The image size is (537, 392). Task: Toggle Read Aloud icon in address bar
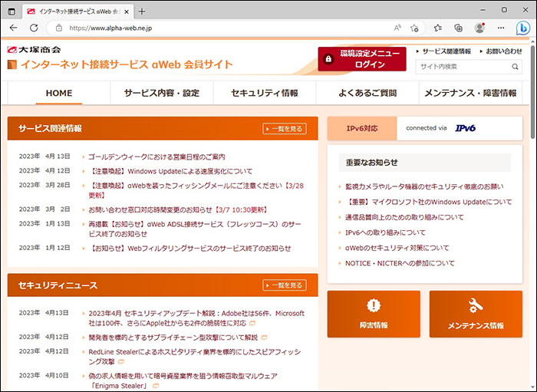click(x=397, y=28)
